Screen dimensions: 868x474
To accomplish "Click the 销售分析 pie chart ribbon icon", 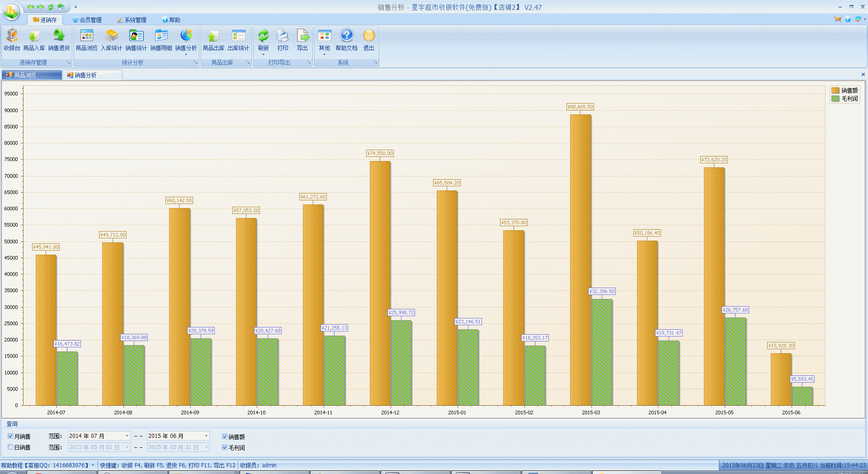I will point(186,35).
